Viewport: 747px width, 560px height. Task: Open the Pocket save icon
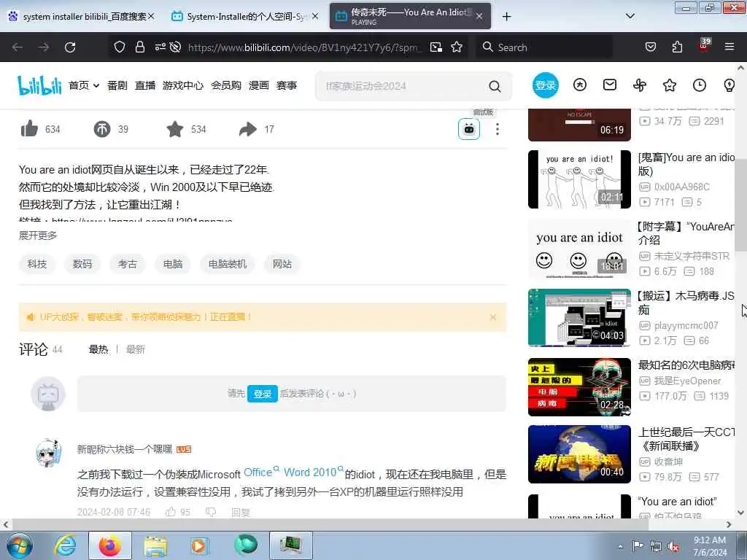(x=651, y=47)
